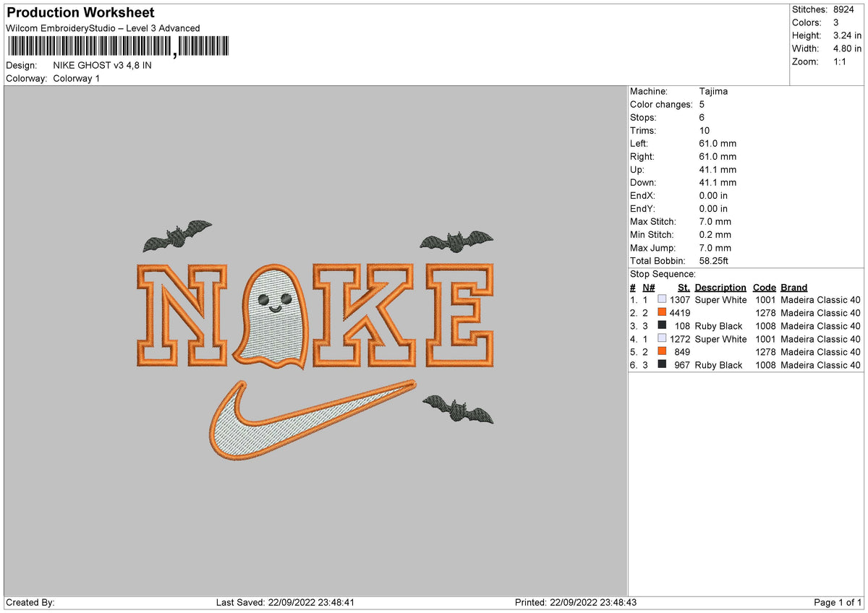
Task: Select the orange swatch in stop row 2
Action: (663, 313)
